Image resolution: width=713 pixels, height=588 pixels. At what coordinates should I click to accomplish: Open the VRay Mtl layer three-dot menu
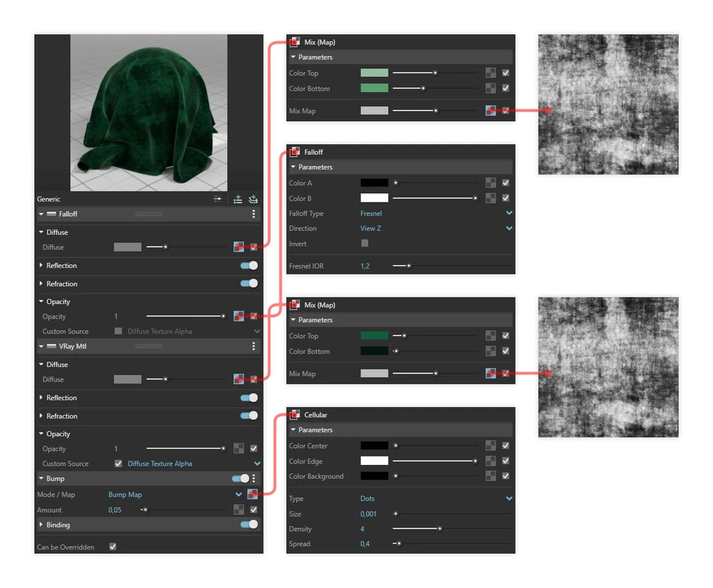253,346
